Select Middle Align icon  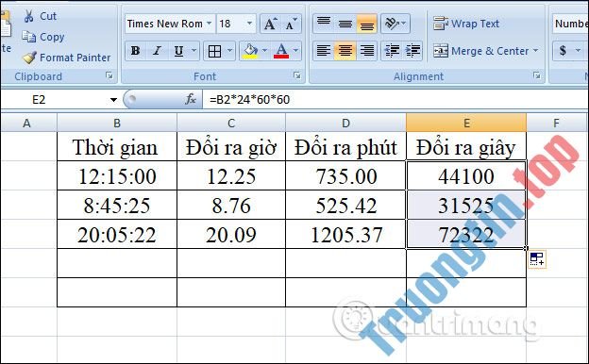(345, 24)
